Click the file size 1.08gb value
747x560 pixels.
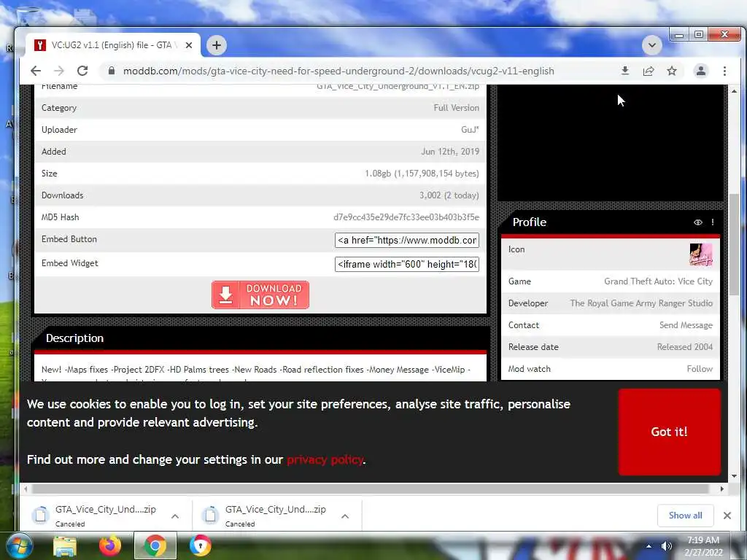(422, 174)
